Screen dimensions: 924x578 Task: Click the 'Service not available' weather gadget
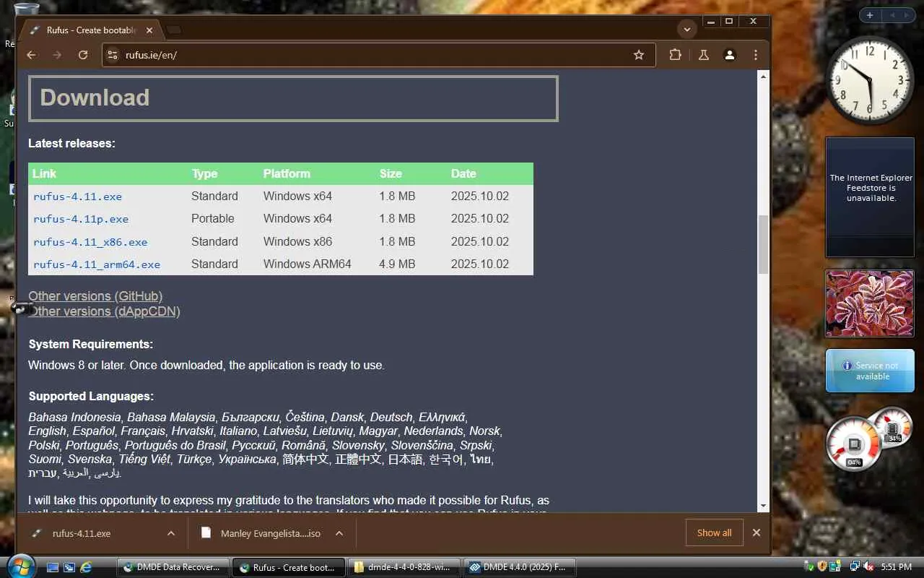tap(870, 371)
